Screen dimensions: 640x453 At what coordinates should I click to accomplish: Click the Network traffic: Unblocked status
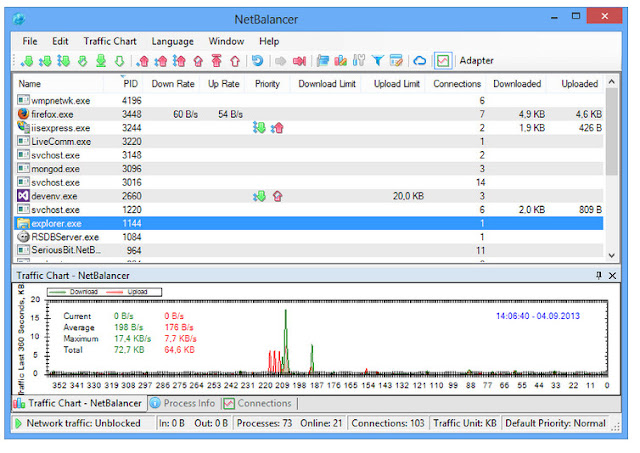click(x=83, y=423)
